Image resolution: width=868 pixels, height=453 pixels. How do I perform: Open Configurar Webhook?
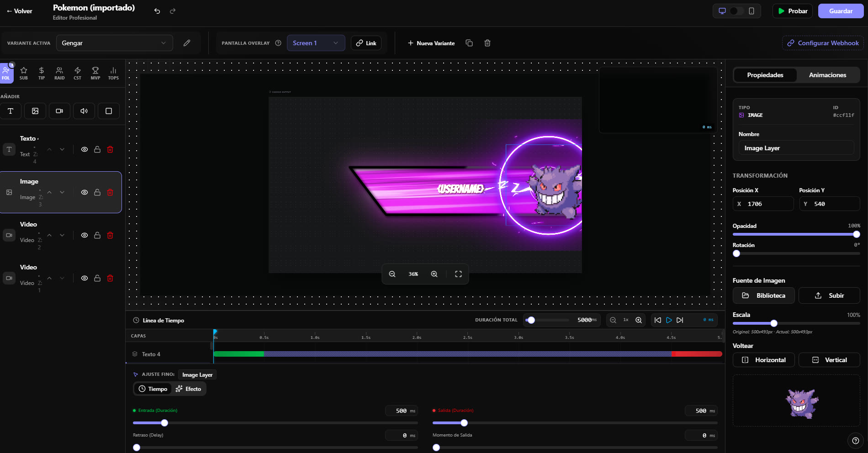(823, 43)
